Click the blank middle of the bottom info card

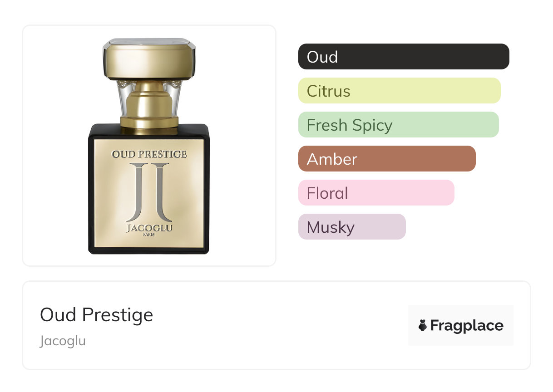tap(272, 325)
